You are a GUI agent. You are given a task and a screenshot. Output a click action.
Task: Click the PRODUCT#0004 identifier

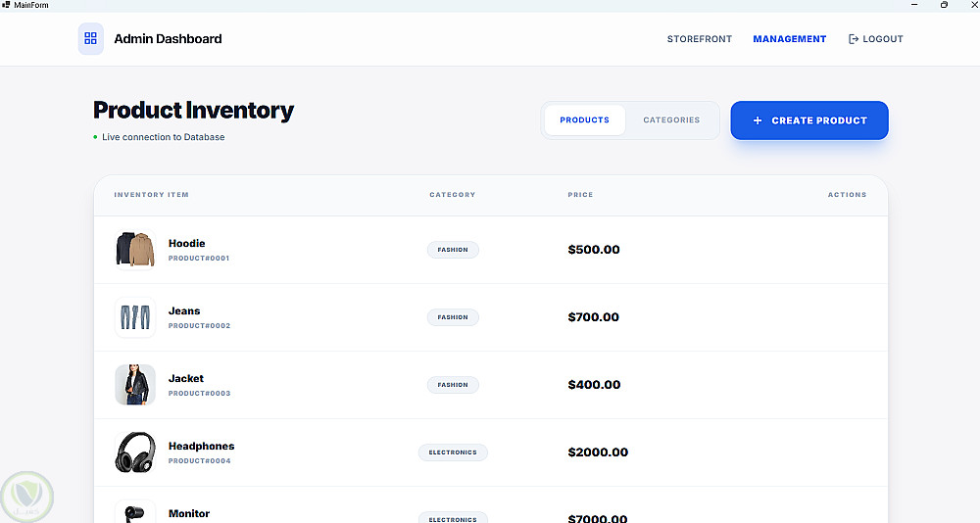(199, 460)
